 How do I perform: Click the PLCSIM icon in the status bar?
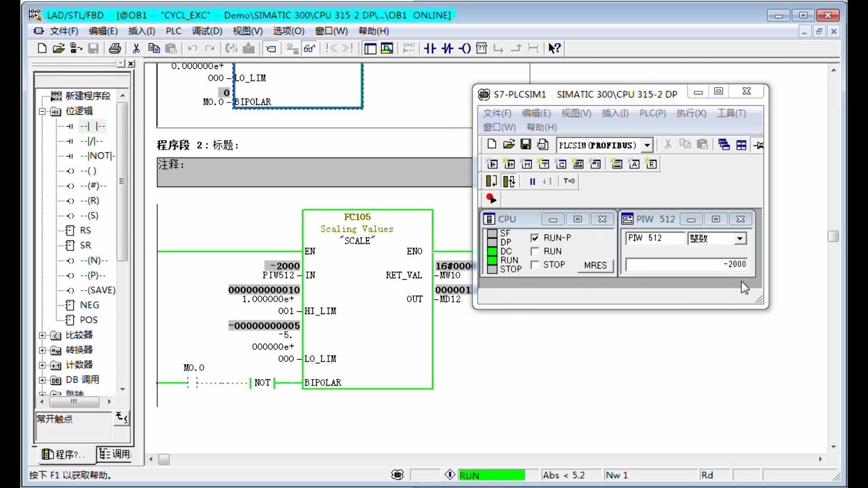397,475
